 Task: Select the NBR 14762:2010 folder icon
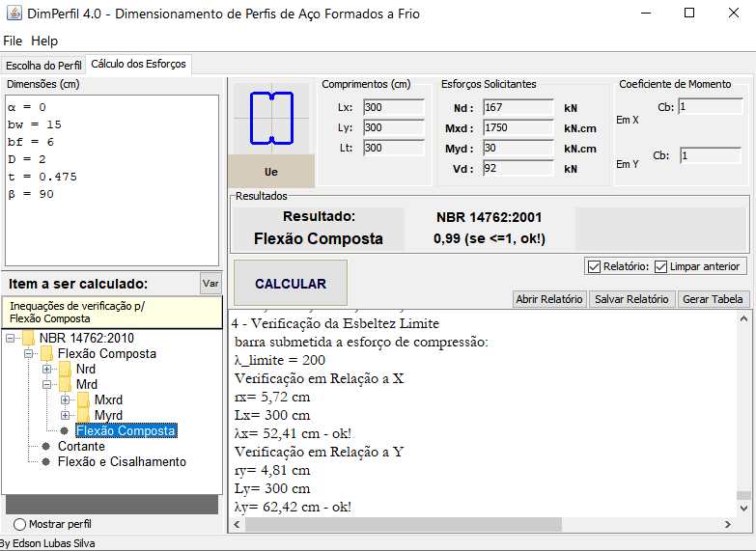point(28,339)
